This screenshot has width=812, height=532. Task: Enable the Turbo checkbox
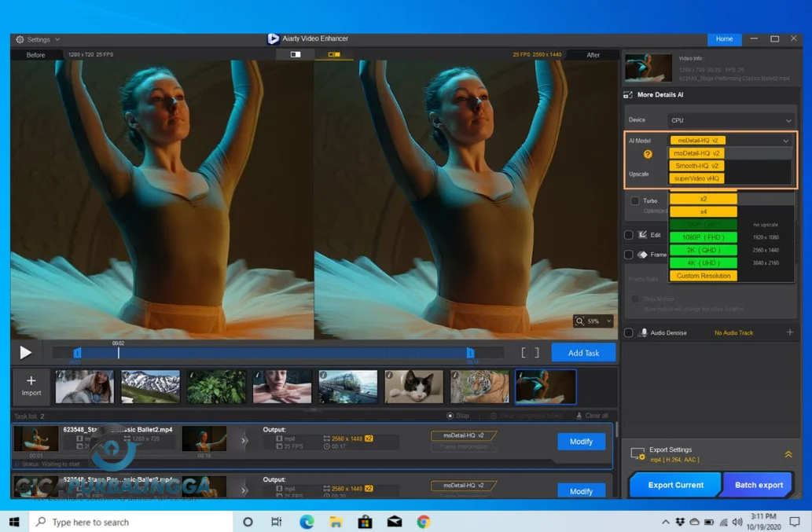point(635,200)
